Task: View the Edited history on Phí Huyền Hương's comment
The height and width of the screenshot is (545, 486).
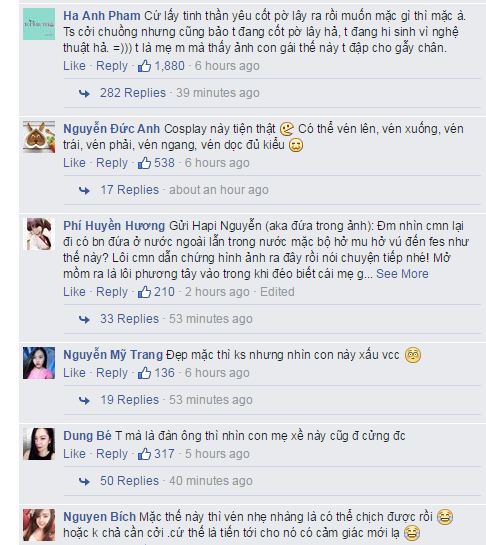Action: pyautogui.click(x=277, y=291)
